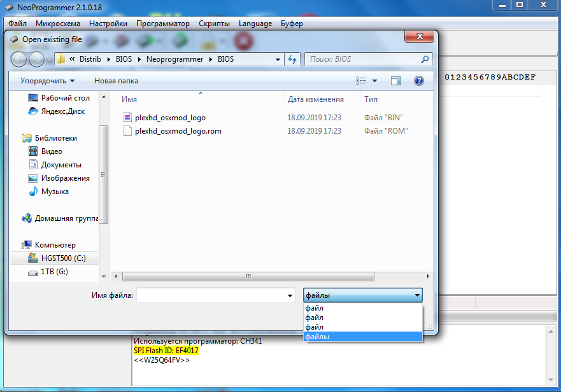Select file plexhd_osxmod_logo.rom
The image size is (561, 392).
(178, 131)
